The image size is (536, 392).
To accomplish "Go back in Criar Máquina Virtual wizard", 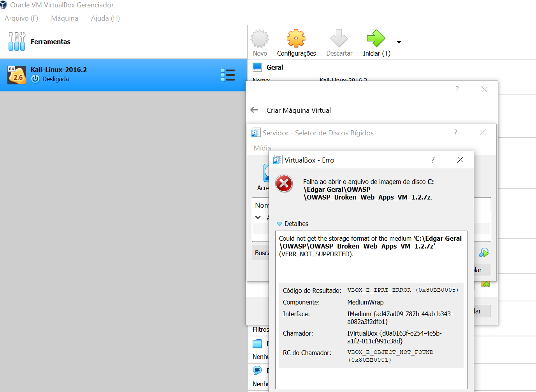I will (x=254, y=110).
